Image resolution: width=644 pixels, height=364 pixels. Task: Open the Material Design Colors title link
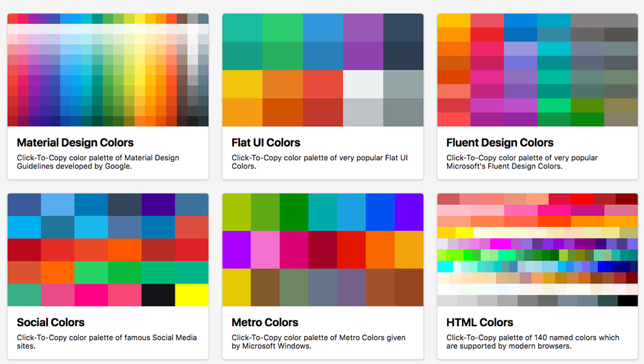[x=75, y=142]
